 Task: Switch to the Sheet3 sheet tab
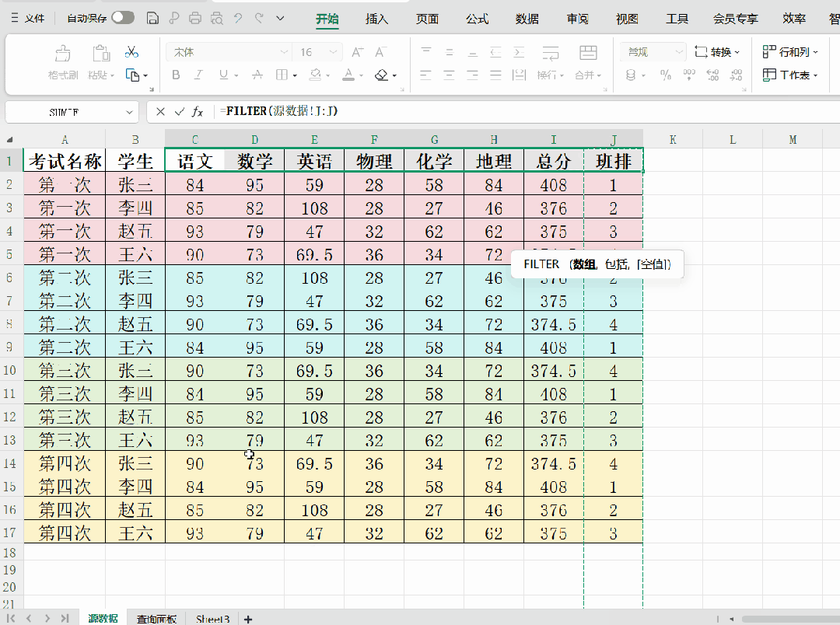212,619
